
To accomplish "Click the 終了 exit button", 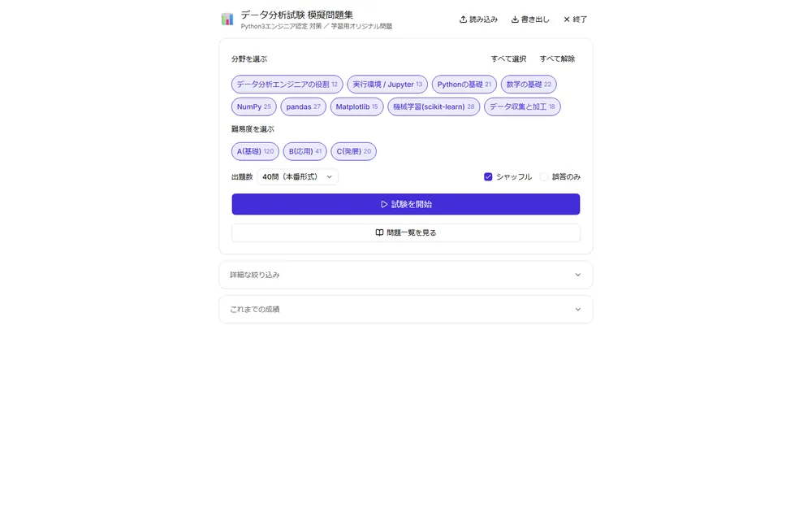I will click(x=576, y=20).
